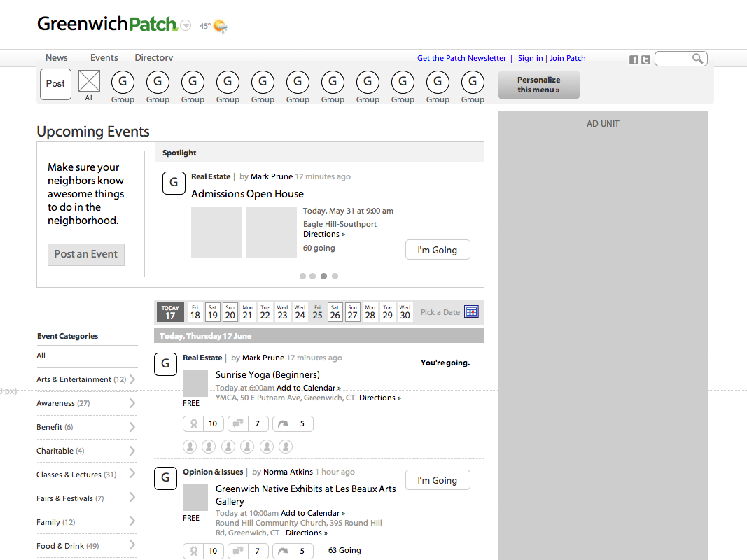Open Get the Patch Newsletter link
The image size is (747, 560).
461,58
